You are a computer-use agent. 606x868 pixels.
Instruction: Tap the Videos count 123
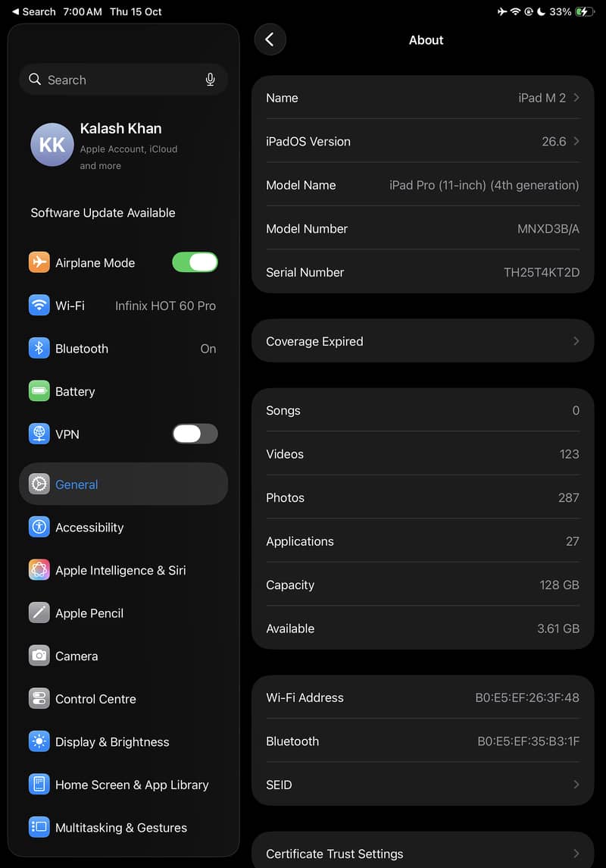[x=569, y=454]
